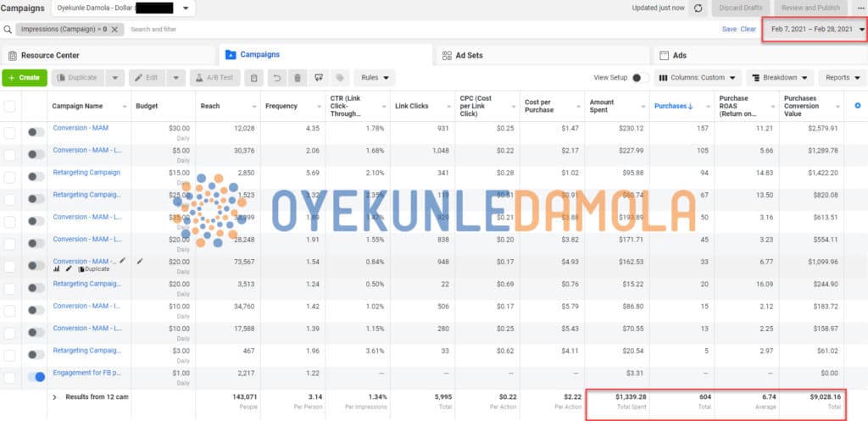This screenshot has height=421, width=868.
Task: Click the Link Clicks column header
Action: (x=422, y=106)
